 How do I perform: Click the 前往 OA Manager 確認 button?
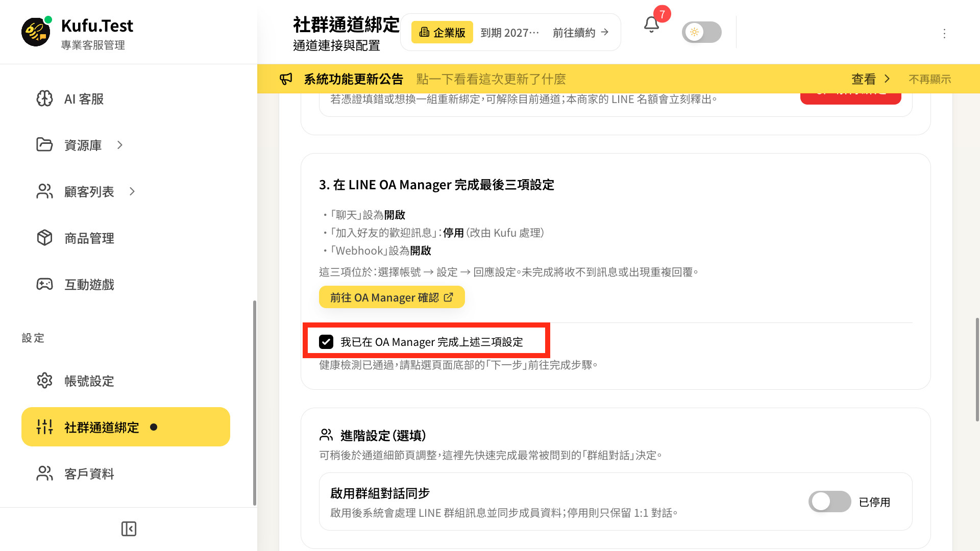(x=391, y=297)
